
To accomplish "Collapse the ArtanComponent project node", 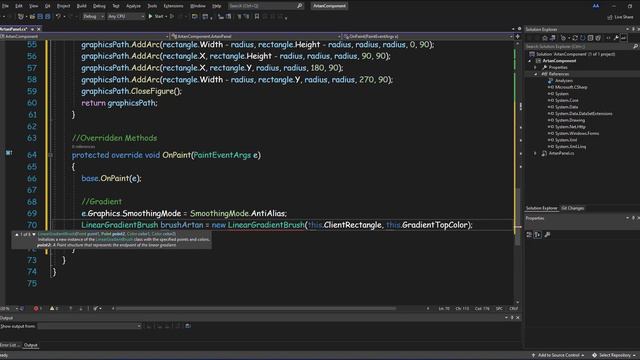I will click(x=530, y=61).
